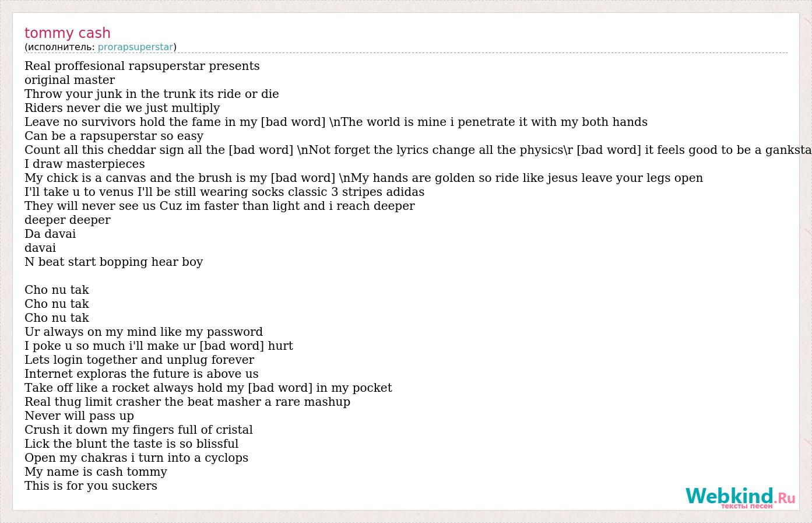Click the 'original master' lyric line
Screen dimensions: 812x523
pos(70,80)
